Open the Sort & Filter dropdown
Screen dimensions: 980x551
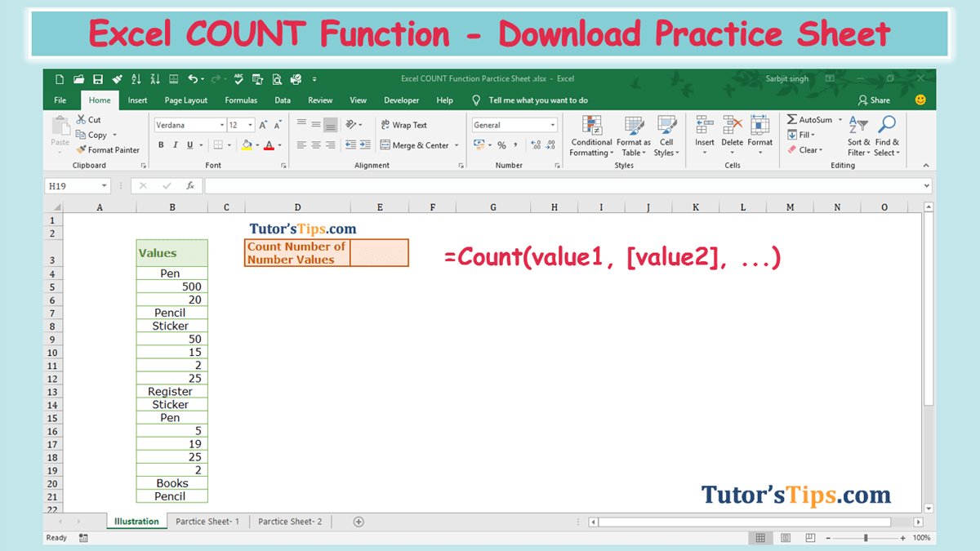click(857, 136)
